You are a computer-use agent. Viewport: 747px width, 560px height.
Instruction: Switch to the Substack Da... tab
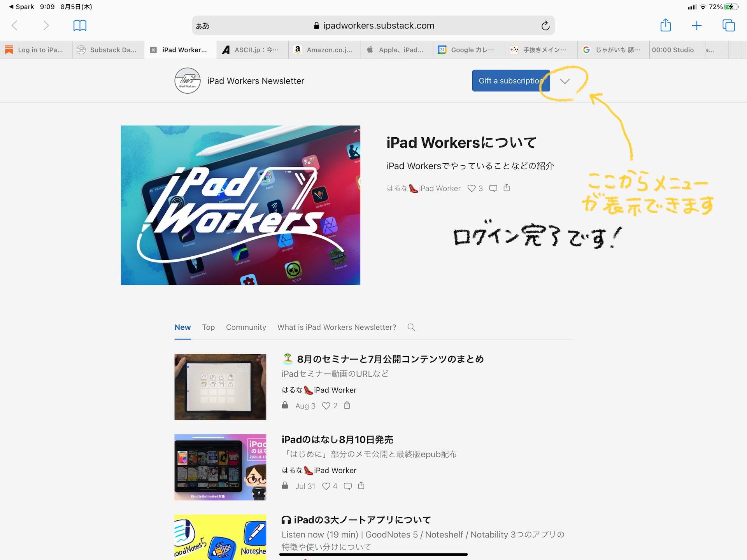(108, 50)
